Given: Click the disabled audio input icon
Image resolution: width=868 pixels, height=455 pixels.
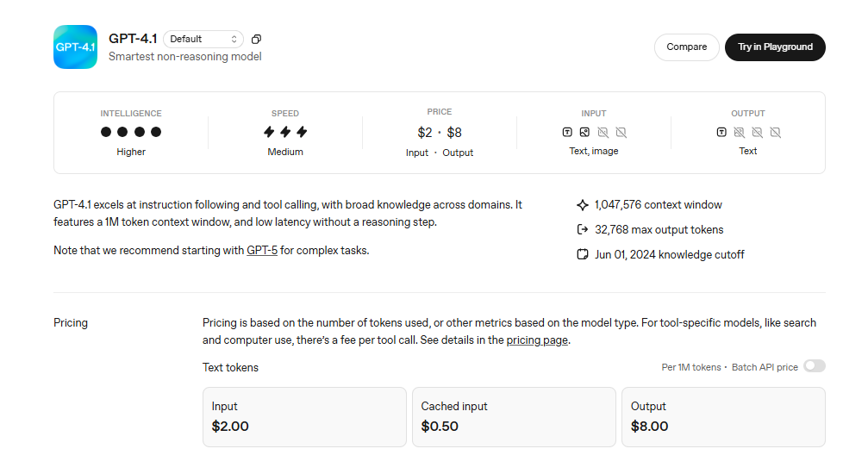Looking at the screenshot, I should click(x=603, y=133).
